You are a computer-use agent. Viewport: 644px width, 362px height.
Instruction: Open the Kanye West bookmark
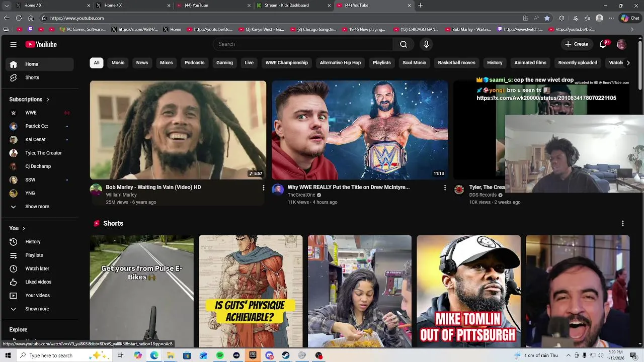point(261,30)
